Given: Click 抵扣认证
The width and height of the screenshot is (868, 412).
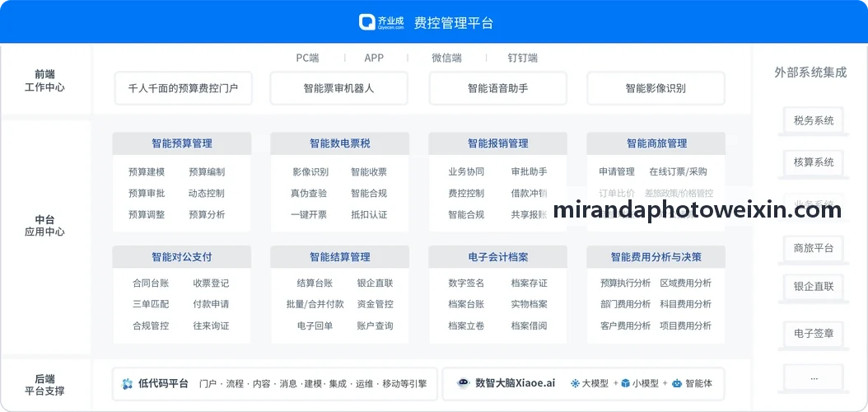Looking at the screenshot, I should coord(369,214).
